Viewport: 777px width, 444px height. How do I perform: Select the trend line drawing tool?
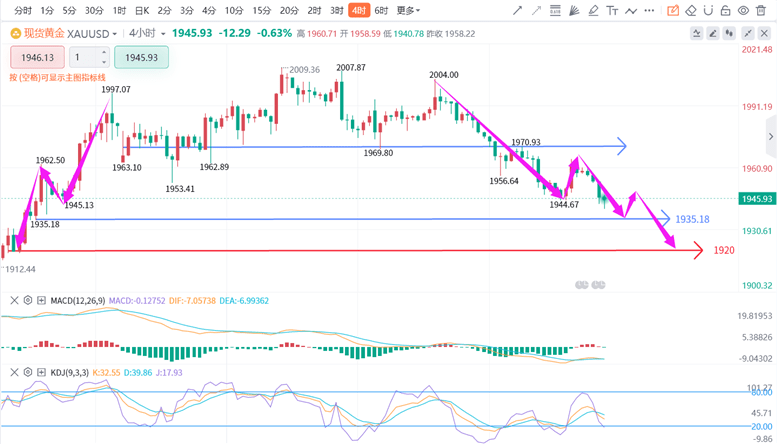click(517, 11)
